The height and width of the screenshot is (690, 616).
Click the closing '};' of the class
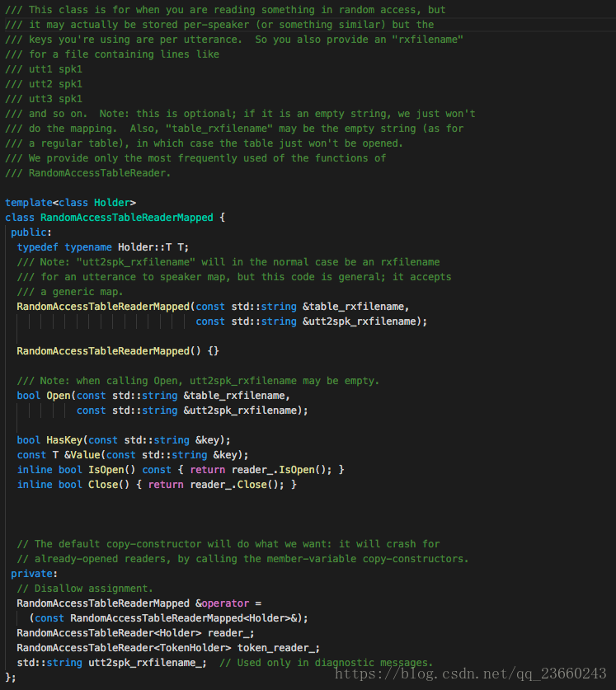click(11, 678)
